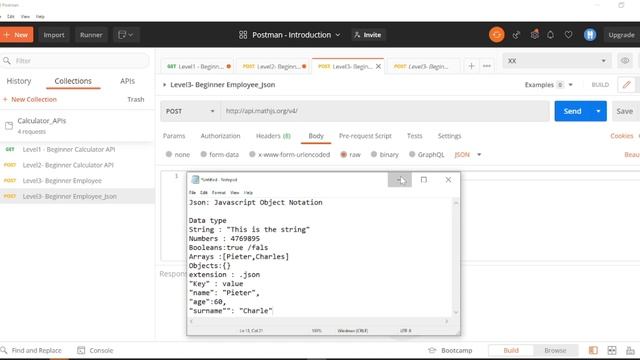This screenshot has width=640, height=360.
Task: Click the sidebar Filter input field
Action: point(76,61)
